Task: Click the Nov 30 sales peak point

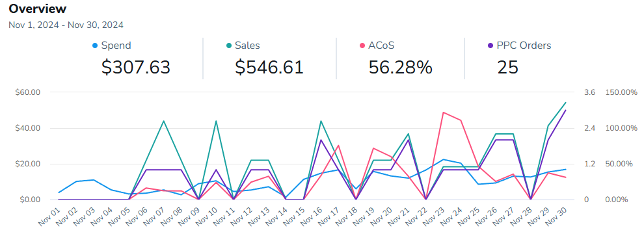Action: click(565, 103)
